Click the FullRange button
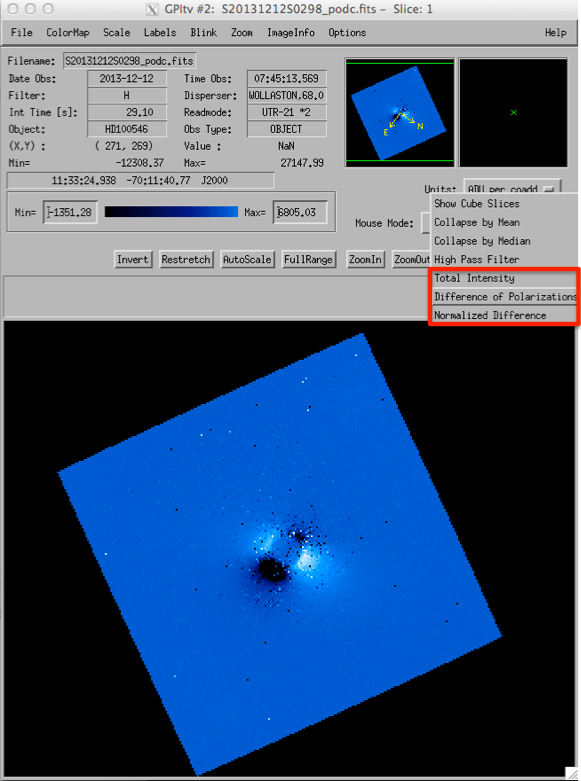581x781 pixels. coord(308,260)
